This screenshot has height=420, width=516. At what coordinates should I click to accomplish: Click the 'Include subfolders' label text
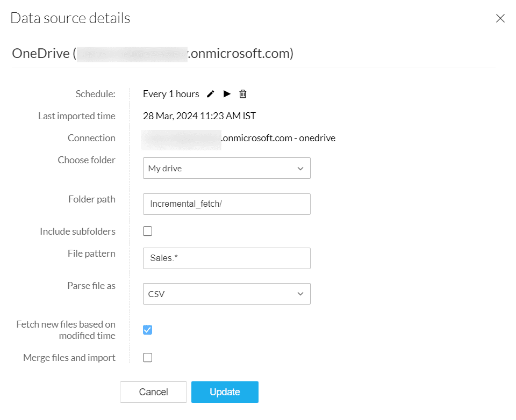coord(77,231)
